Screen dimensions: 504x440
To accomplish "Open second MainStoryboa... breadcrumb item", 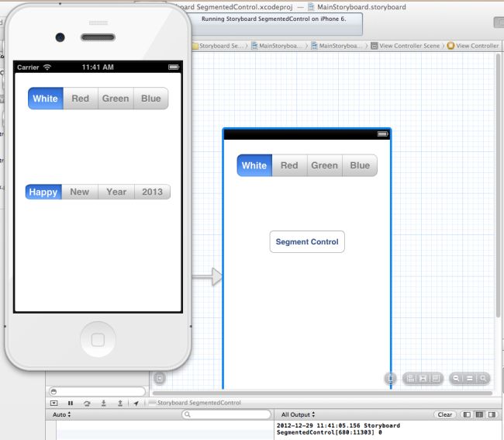I will coord(337,46).
